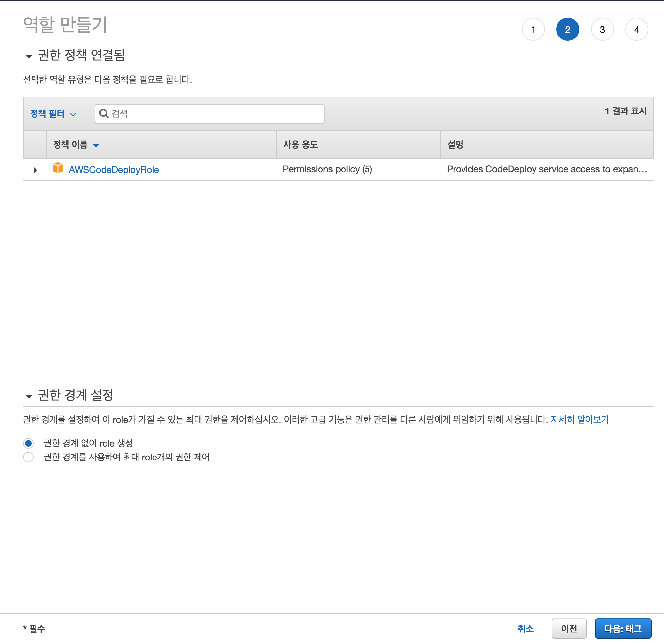Jump to wizard step 4 circle
Screen dimensions: 664x644
[x=636, y=30]
